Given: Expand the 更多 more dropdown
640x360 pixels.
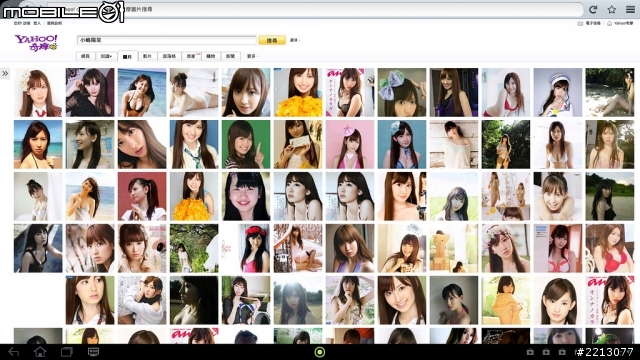Looking at the screenshot, I should 252,56.
